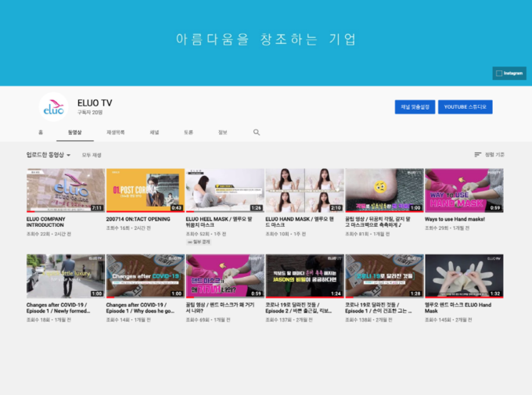Click the Episode 2 Korean video title
Viewport: 532px width, 395px height.
[299, 308]
